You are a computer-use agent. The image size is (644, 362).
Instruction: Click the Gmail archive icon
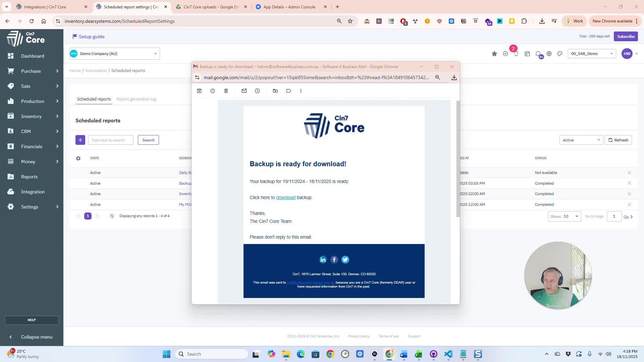coord(199,91)
